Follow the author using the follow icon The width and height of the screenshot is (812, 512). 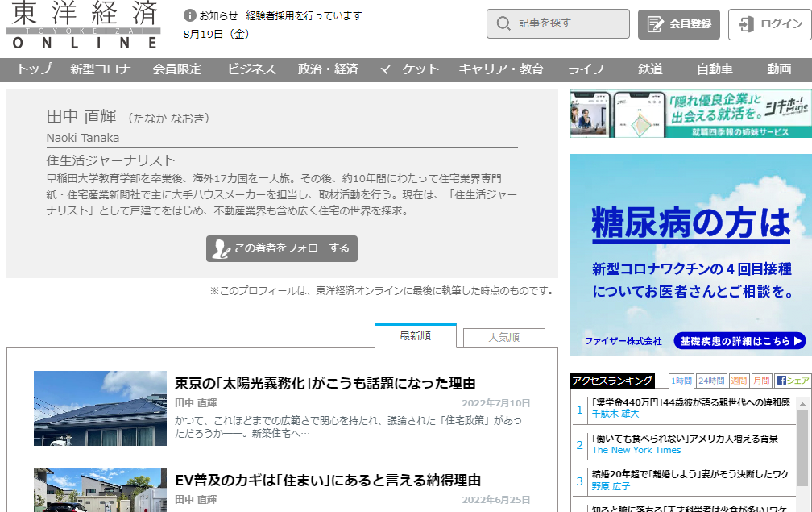point(220,249)
